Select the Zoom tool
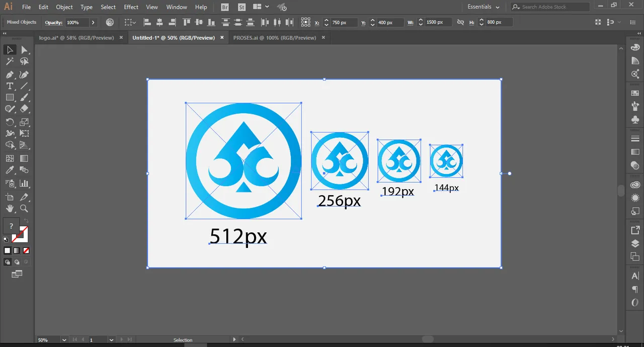This screenshot has width=644, height=347. (x=24, y=209)
